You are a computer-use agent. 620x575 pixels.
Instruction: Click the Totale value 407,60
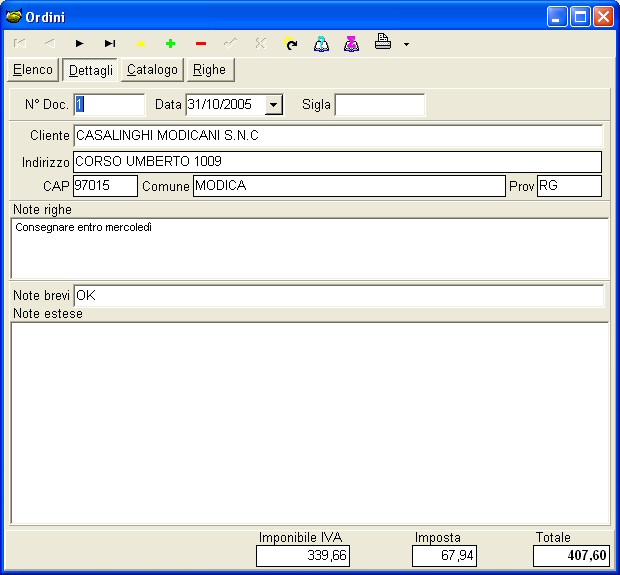571,556
